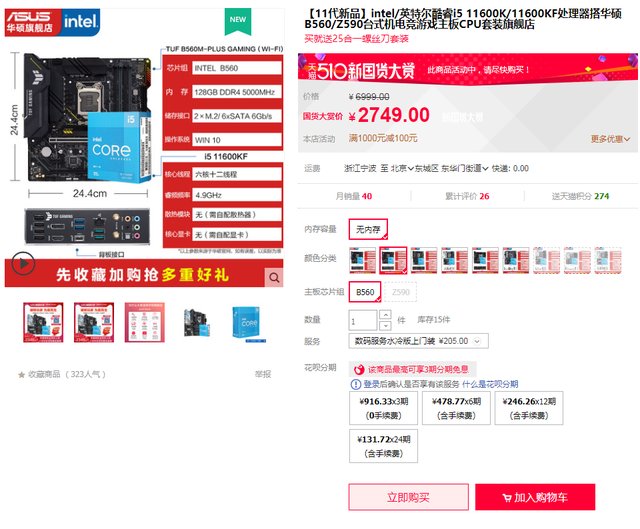Increase quantity with the up arrow
This screenshot has height=529, width=640.
[x=385, y=315]
